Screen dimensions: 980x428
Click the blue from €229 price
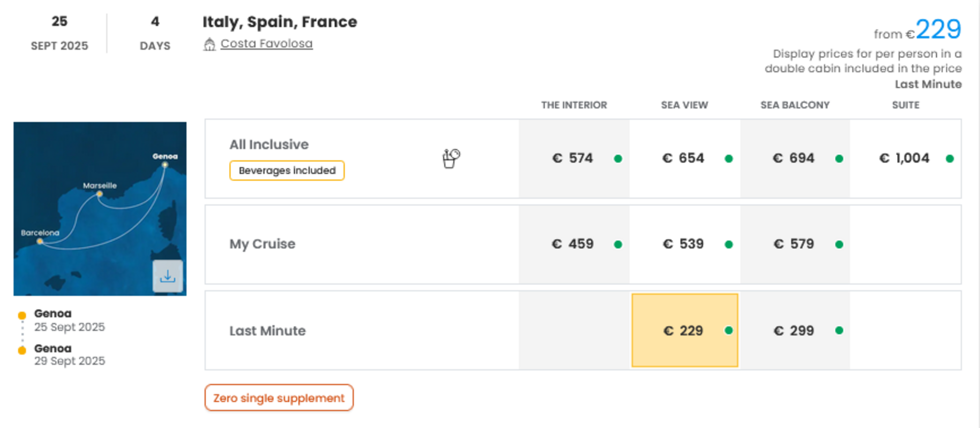[938, 29]
